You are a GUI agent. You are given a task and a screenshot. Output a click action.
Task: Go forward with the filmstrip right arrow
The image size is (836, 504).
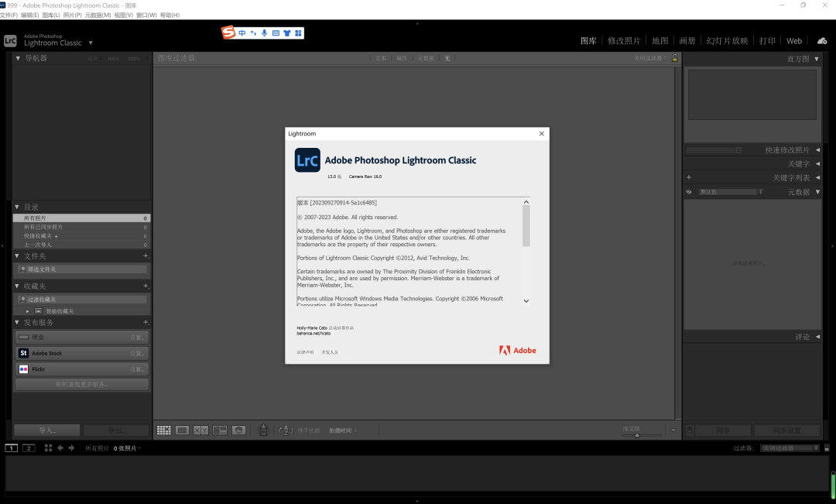pos(71,448)
